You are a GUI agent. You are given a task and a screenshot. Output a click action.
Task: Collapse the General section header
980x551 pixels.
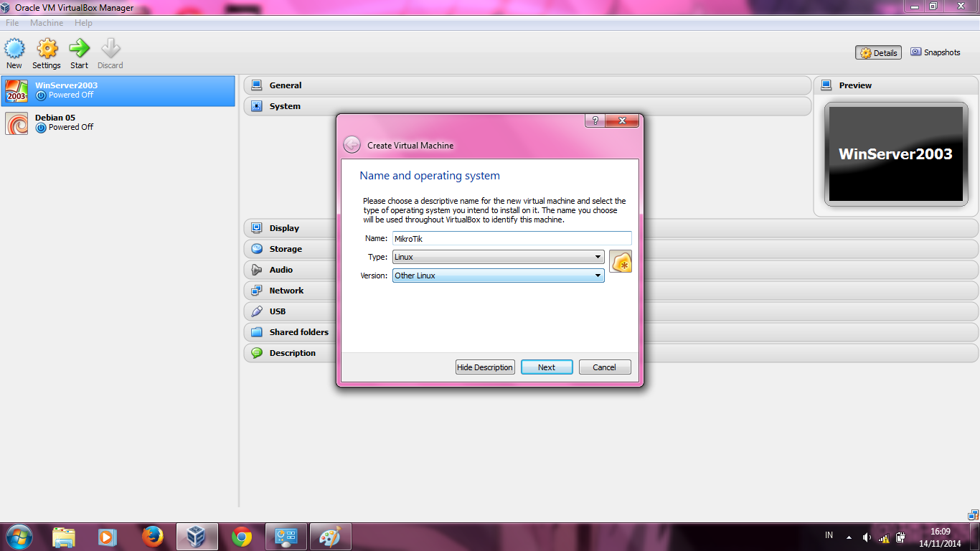[x=527, y=85]
